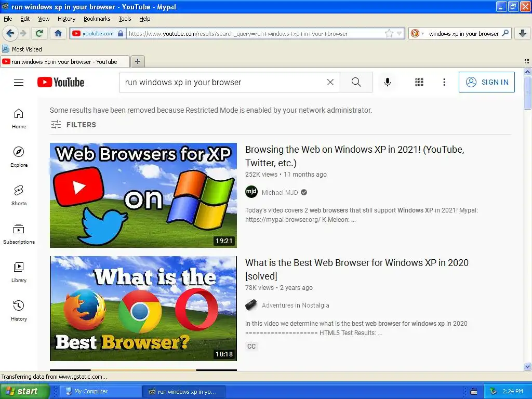Open the DuckDuckGo search engine selector
Screen dimensions: 532x399
417,33
